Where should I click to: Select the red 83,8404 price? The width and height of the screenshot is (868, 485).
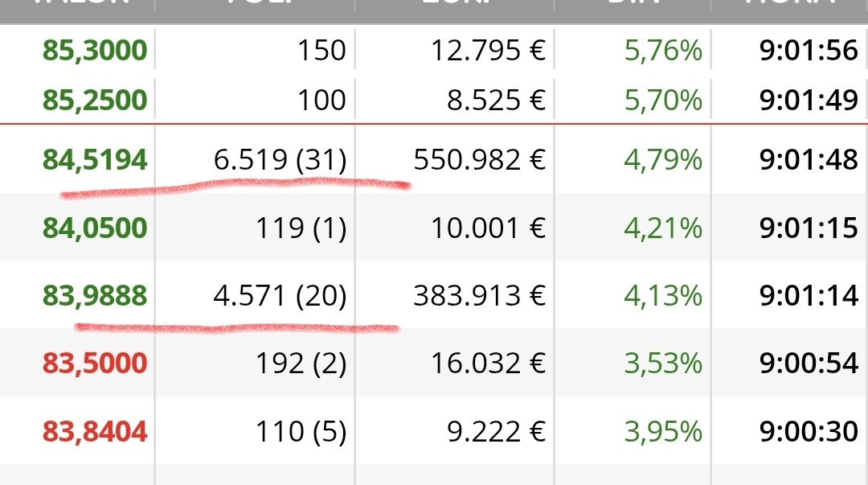pos(95,432)
